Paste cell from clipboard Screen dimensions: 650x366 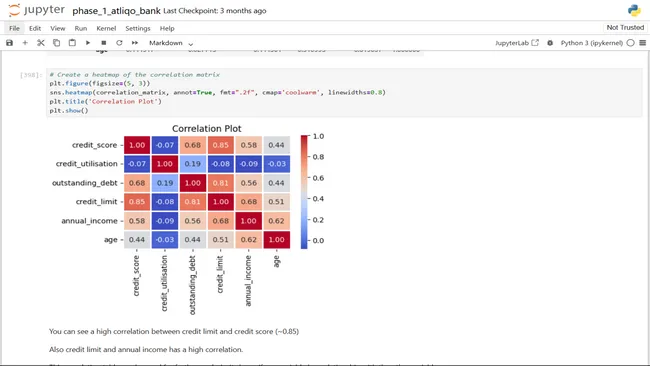tap(72, 43)
